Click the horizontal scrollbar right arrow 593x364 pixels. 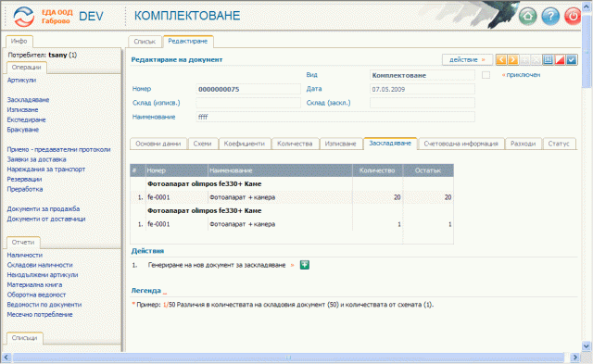tap(574, 358)
